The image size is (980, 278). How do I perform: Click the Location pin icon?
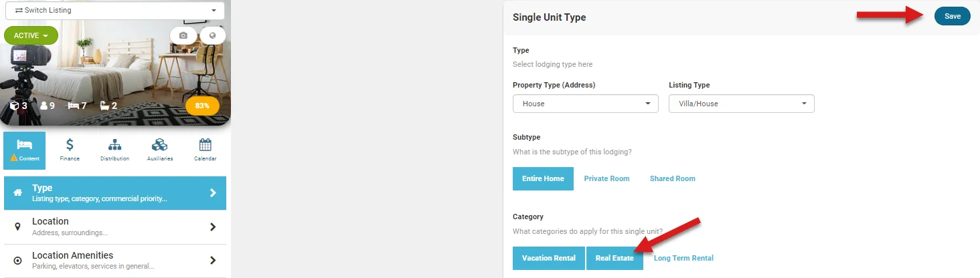point(18,227)
